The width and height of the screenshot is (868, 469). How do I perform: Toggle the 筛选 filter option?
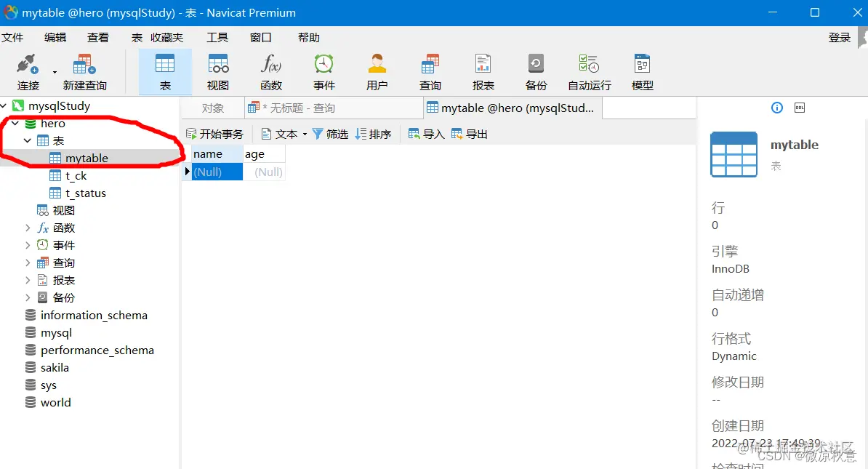coord(330,133)
